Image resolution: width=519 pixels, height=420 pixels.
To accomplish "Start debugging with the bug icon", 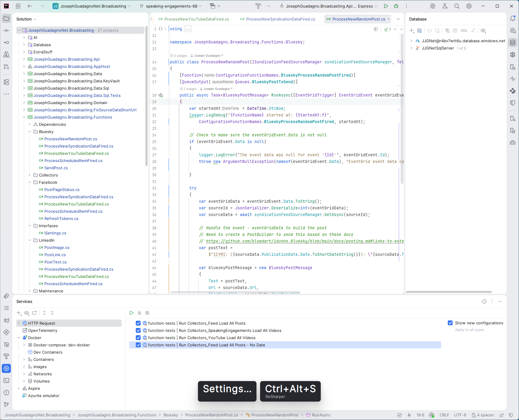I will 396,6.
